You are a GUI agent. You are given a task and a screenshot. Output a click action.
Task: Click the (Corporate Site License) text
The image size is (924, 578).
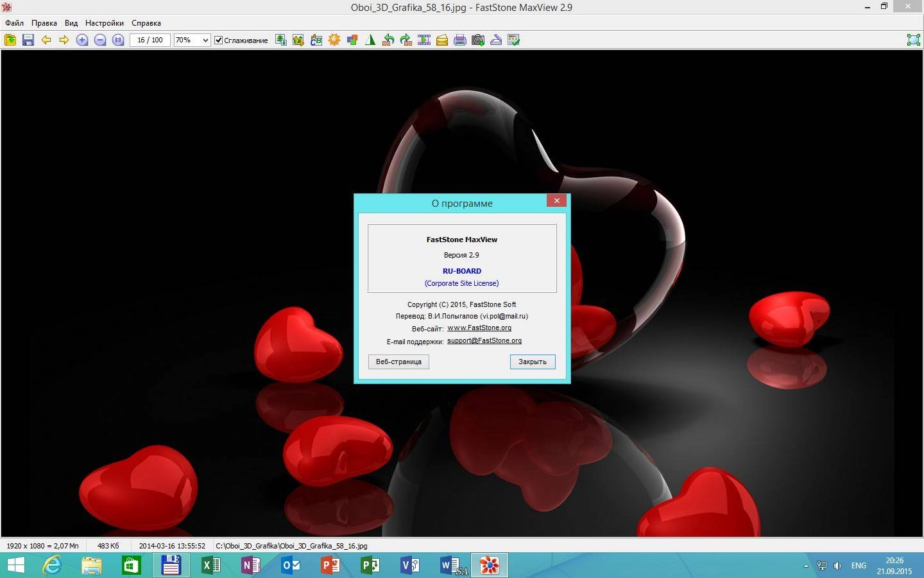461,283
